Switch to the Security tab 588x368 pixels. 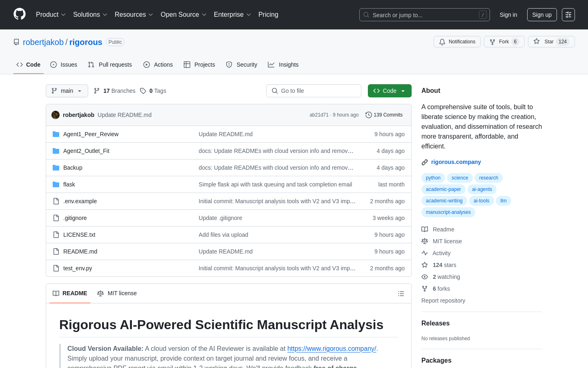point(242,65)
